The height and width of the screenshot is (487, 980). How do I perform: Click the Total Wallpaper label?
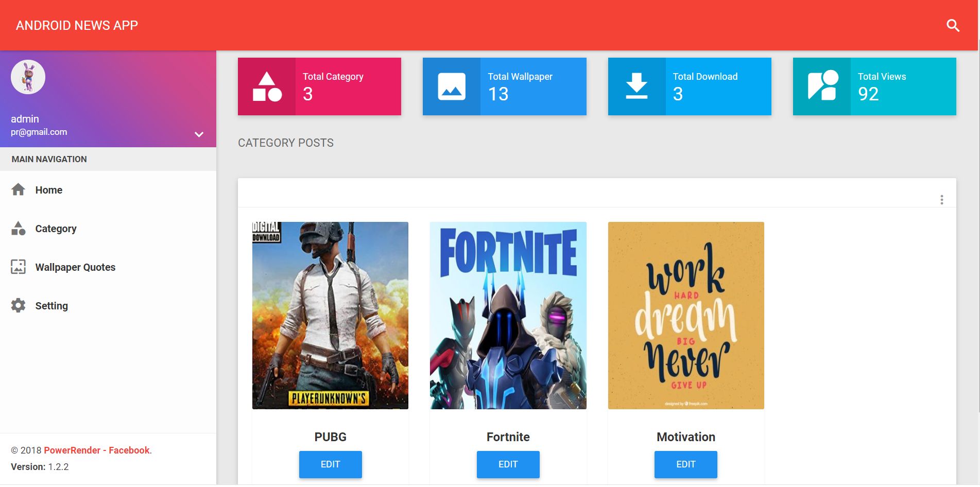click(520, 77)
